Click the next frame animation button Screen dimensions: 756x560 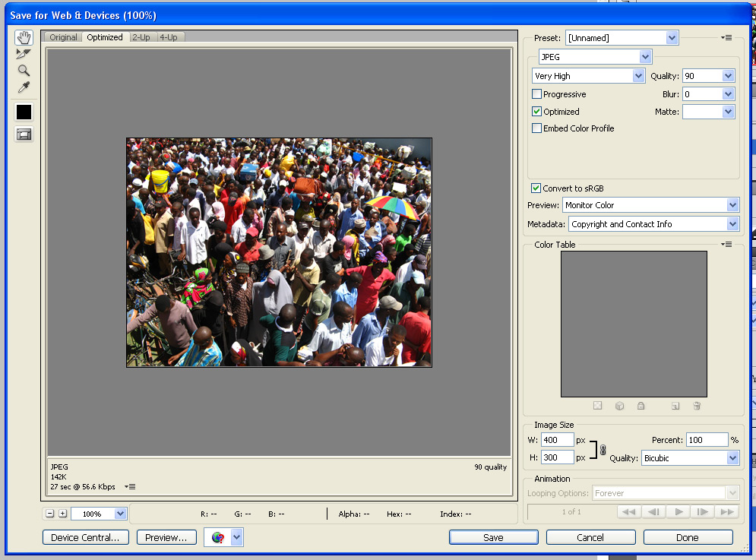coord(703,512)
